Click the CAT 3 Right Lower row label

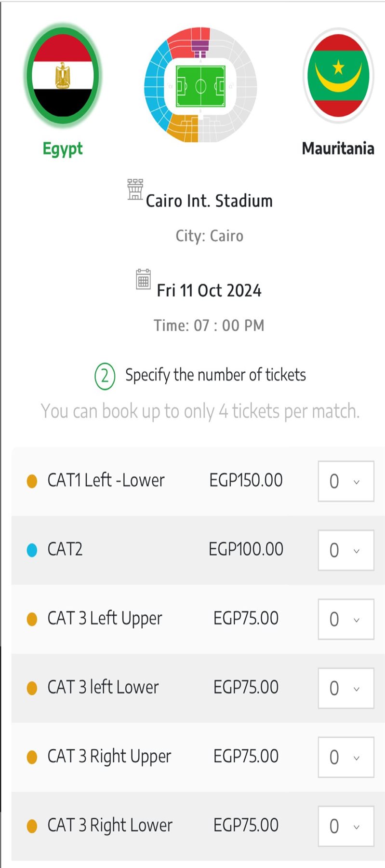tap(109, 826)
